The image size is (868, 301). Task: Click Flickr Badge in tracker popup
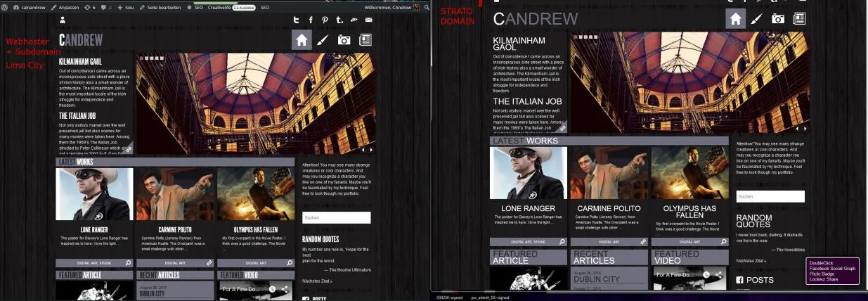(821, 274)
